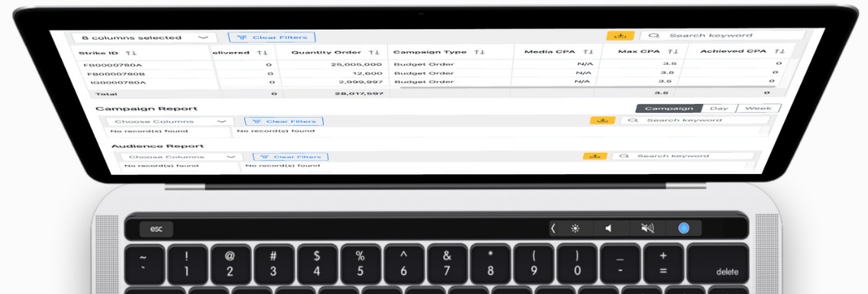Tap the Siri button on Touch Bar
The height and width of the screenshot is (294, 868).
pyautogui.click(x=684, y=228)
